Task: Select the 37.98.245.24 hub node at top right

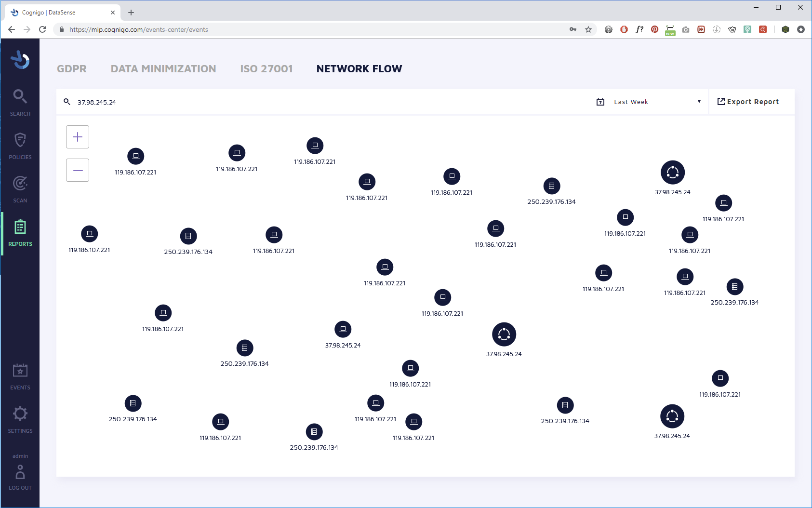Action: point(673,173)
